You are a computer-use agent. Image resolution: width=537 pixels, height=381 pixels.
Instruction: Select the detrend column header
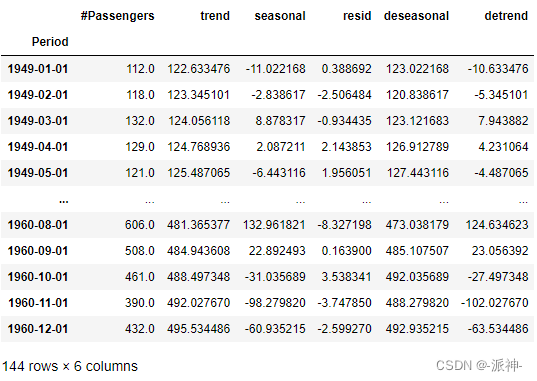tap(506, 16)
